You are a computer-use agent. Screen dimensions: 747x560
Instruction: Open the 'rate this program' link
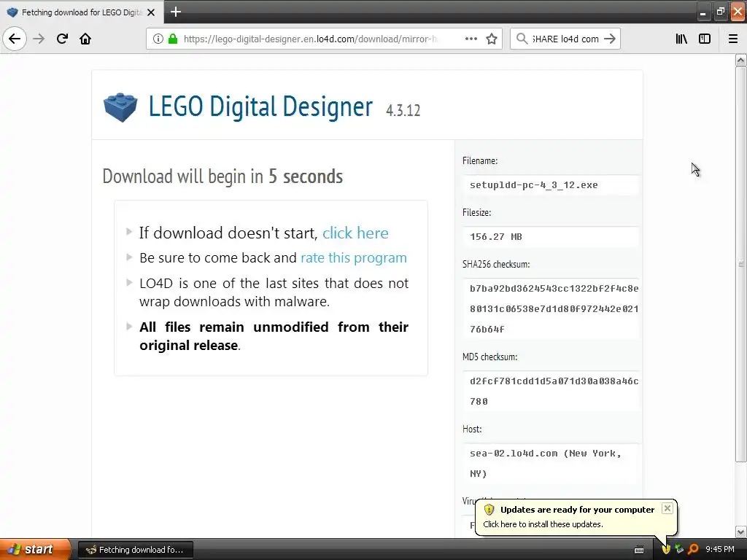click(354, 257)
